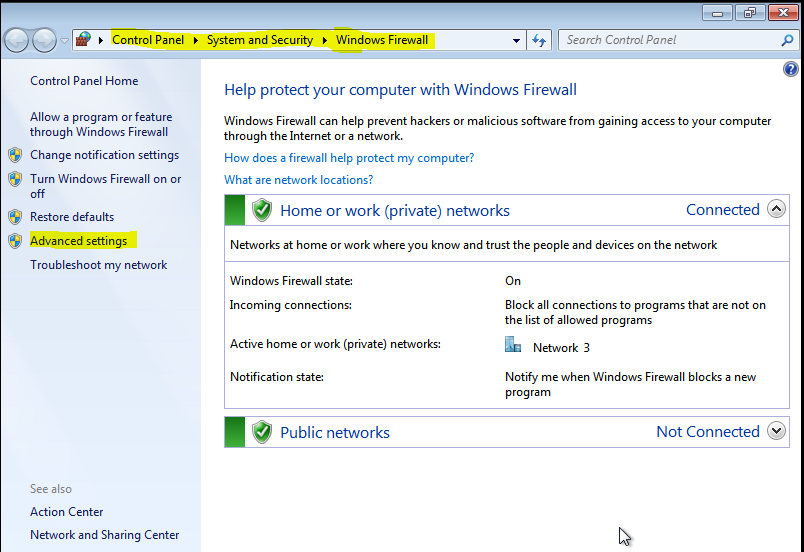Restore down the window

[x=750, y=13]
